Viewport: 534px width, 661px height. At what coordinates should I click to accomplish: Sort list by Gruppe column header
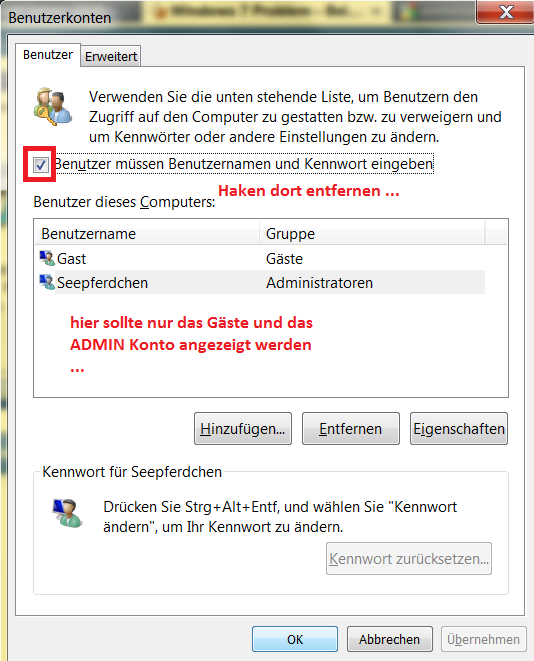click(x=372, y=234)
